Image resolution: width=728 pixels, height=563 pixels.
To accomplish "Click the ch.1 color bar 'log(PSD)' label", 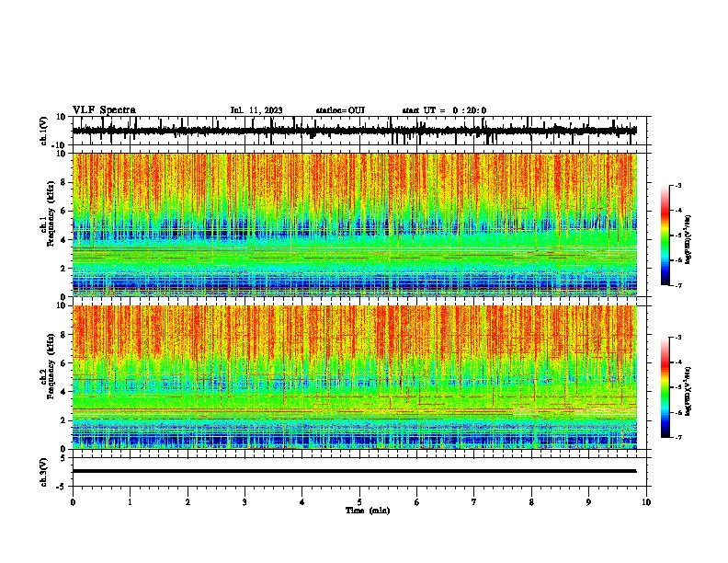I will coord(688,239).
